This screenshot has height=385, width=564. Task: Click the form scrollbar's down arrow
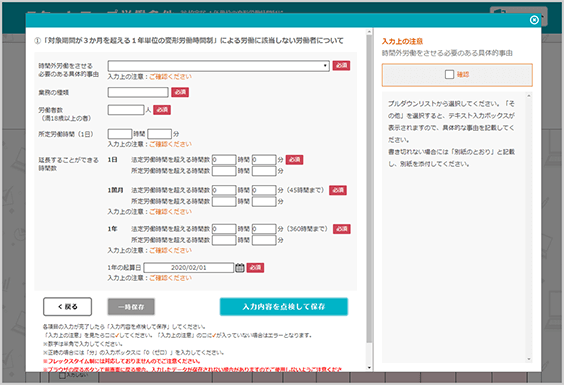coord(369,368)
